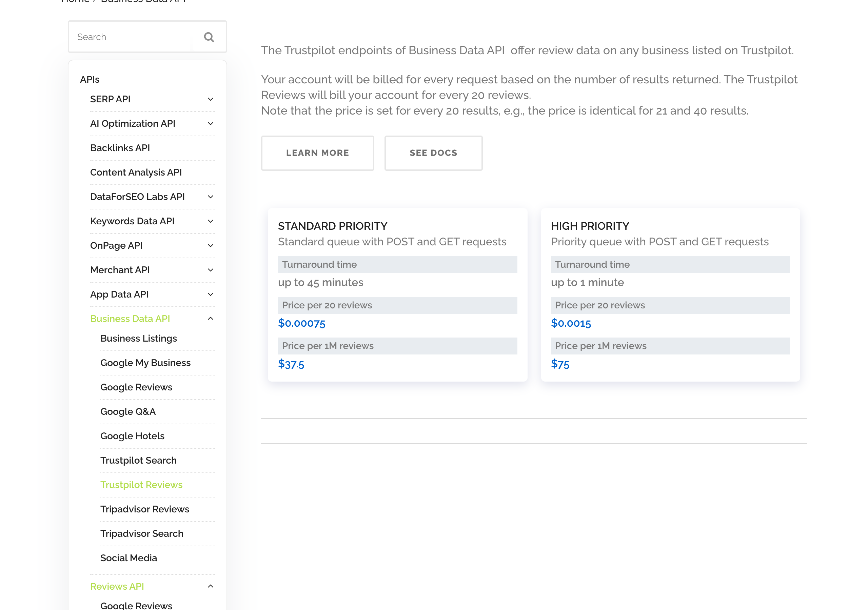
Task: Expand the OnPage API chevron
Action: tap(211, 246)
